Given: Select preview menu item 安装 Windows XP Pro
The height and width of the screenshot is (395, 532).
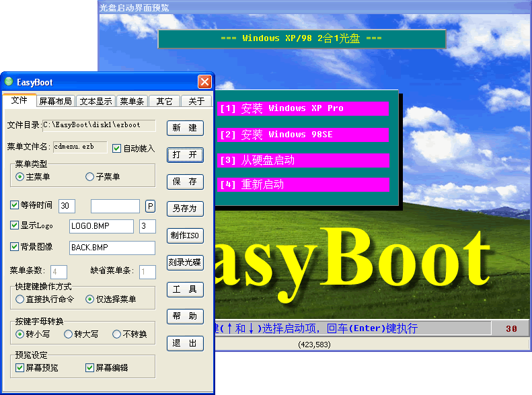Looking at the screenshot, I should click(x=302, y=108).
